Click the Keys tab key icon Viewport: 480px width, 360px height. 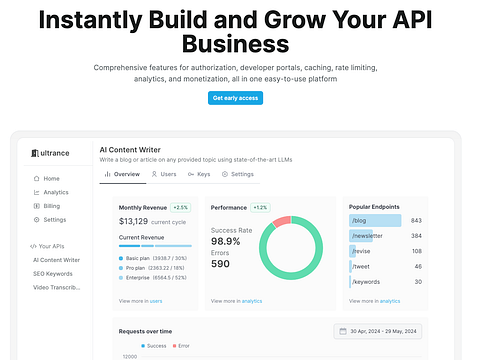click(x=191, y=174)
